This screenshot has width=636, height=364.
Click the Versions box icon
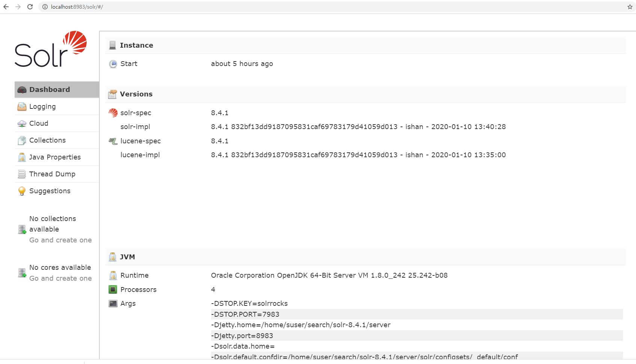point(113,94)
